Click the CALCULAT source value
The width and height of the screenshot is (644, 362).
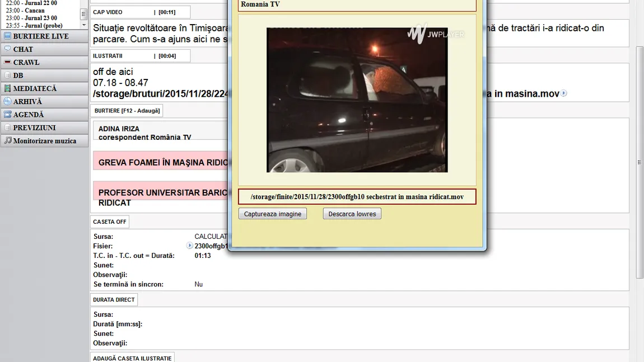[x=211, y=237]
